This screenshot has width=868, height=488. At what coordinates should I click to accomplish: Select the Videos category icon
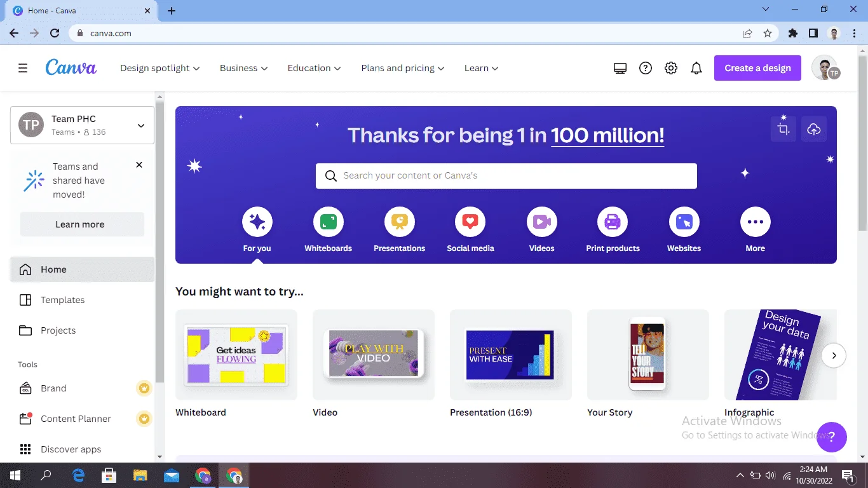(542, 222)
